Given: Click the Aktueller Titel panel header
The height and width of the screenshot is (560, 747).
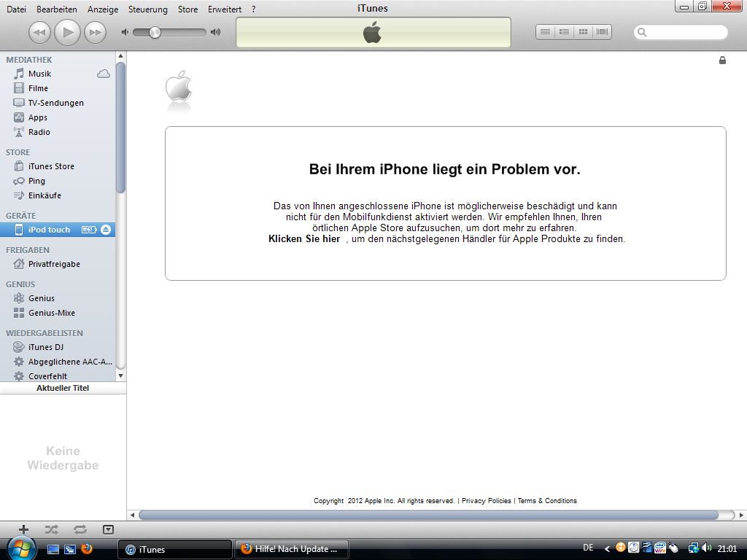Looking at the screenshot, I should (63, 388).
